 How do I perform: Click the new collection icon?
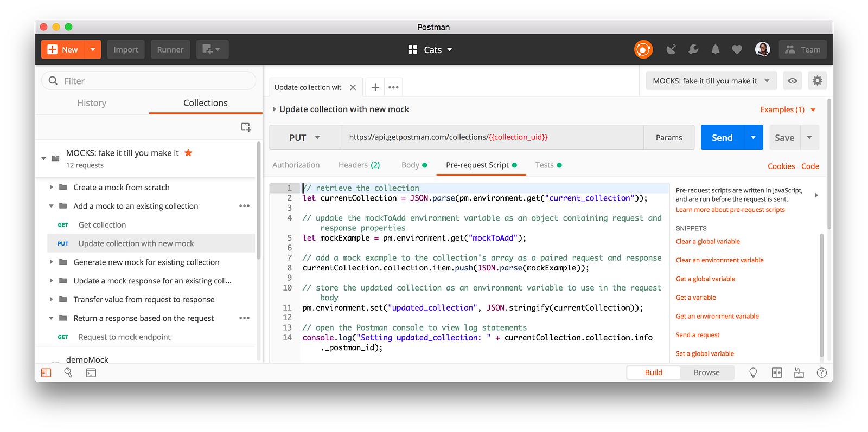click(246, 127)
